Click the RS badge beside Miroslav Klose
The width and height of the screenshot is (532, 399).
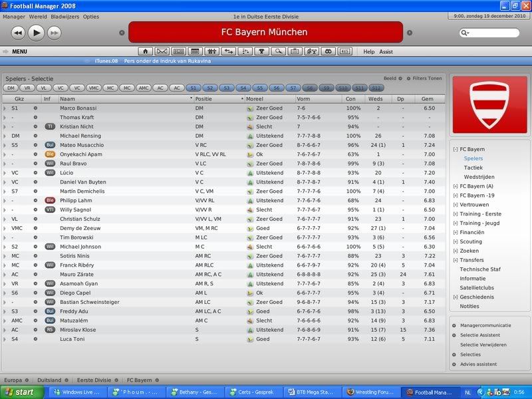(50, 330)
